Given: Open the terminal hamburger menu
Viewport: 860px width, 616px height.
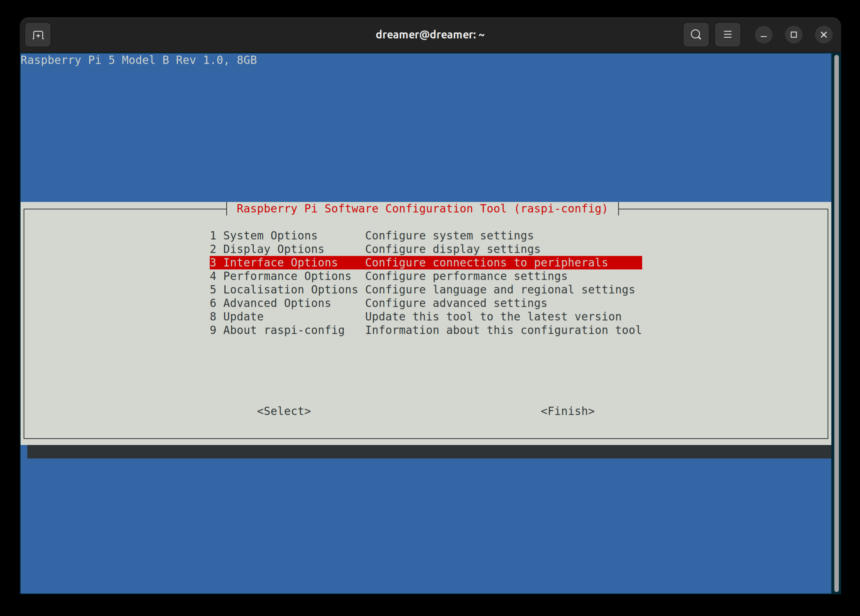Looking at the screenshot, I should click(x=728, y=35).
